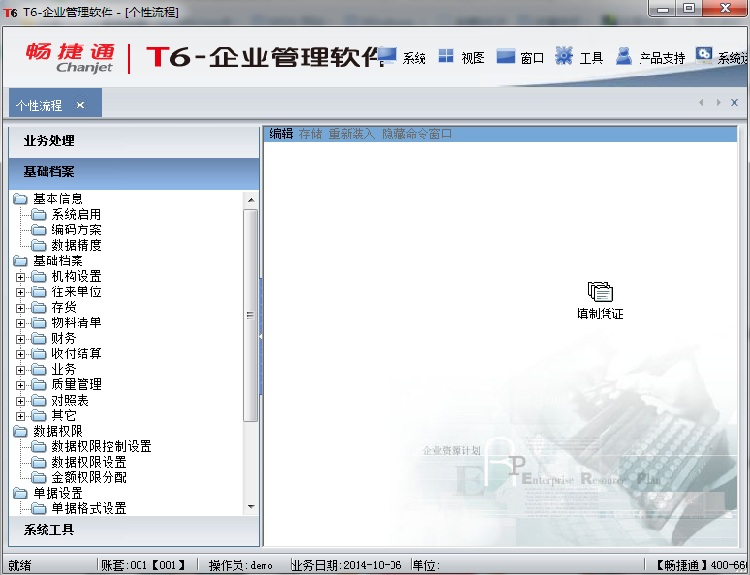Expand the 收付结算 tree node
The image size is (750, 575).
[20, 354]
